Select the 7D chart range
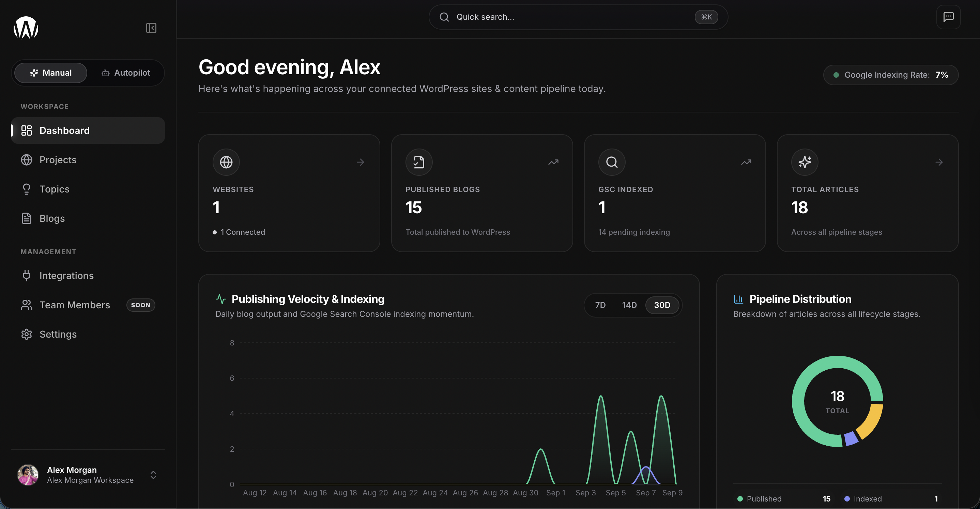This screenshot has height=509, width=980. pyautogui.click(x=600, y=305)
